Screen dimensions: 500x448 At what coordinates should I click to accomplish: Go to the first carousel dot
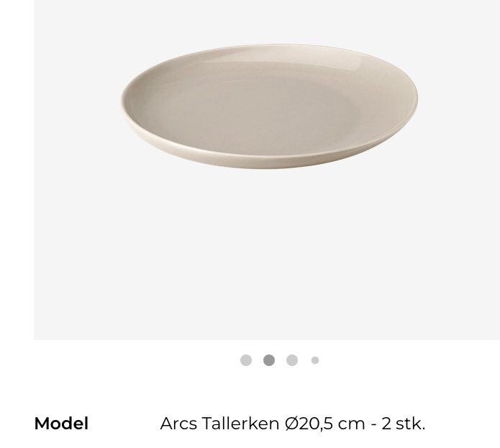pyautogui.click(x=246, y=360)
